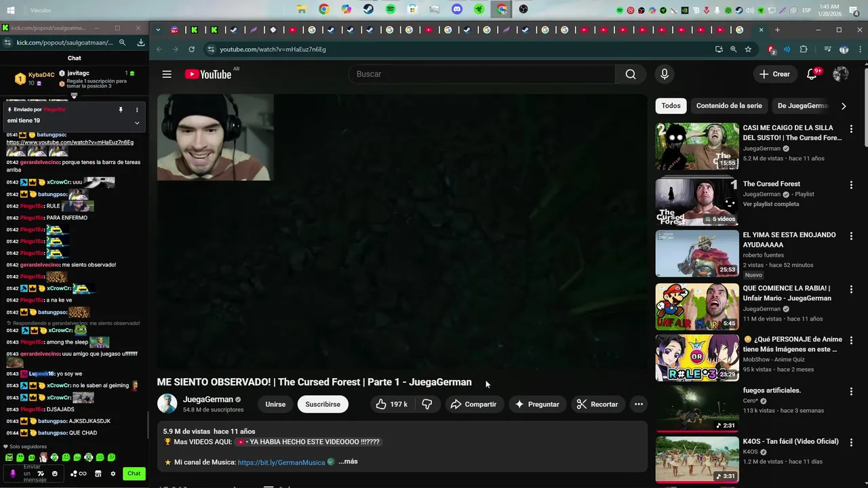Open Windows Start menu
This screenshot has height=488, width=868.
[12, 10]
